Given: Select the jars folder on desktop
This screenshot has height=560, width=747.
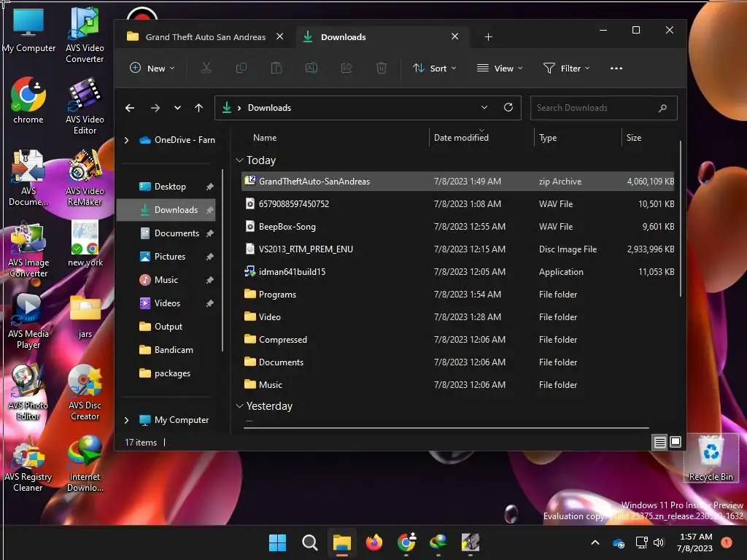Looking at the screenshot, I should tap(85, 316).
